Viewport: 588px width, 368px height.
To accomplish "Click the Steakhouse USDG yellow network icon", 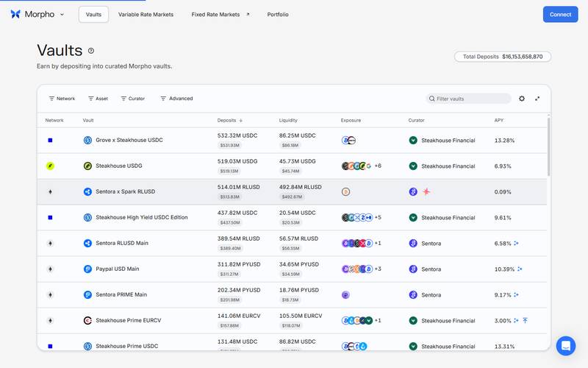I will pos(50,166).
